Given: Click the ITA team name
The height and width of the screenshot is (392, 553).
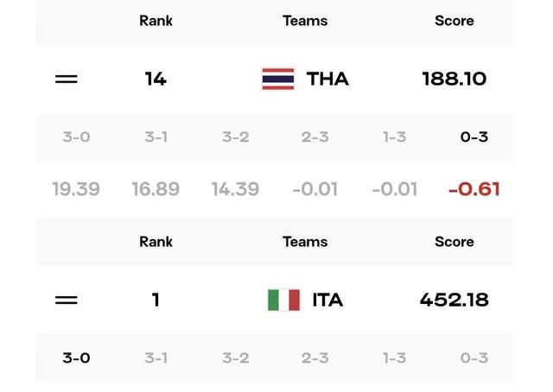Looking at the screenshot, I should pyautogui.click(x=327, y=300).
